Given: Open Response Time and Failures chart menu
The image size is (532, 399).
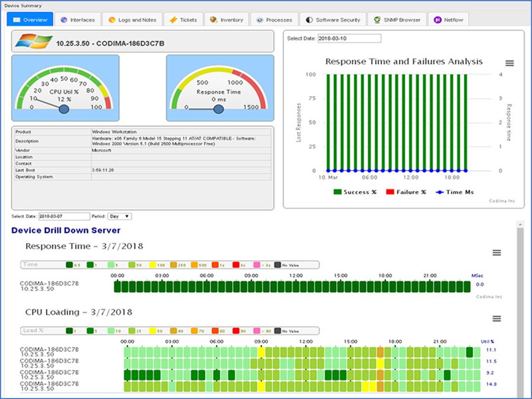Looking at the screenshot, I should (x=509, y=63).
